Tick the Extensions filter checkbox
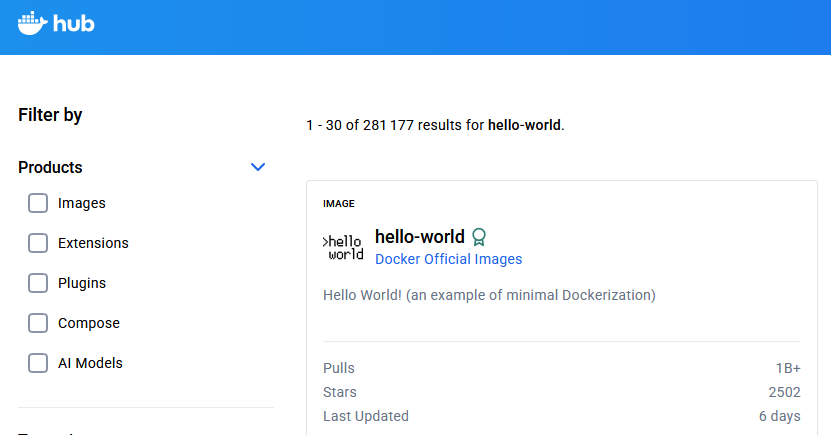 [x=38, y=243]
